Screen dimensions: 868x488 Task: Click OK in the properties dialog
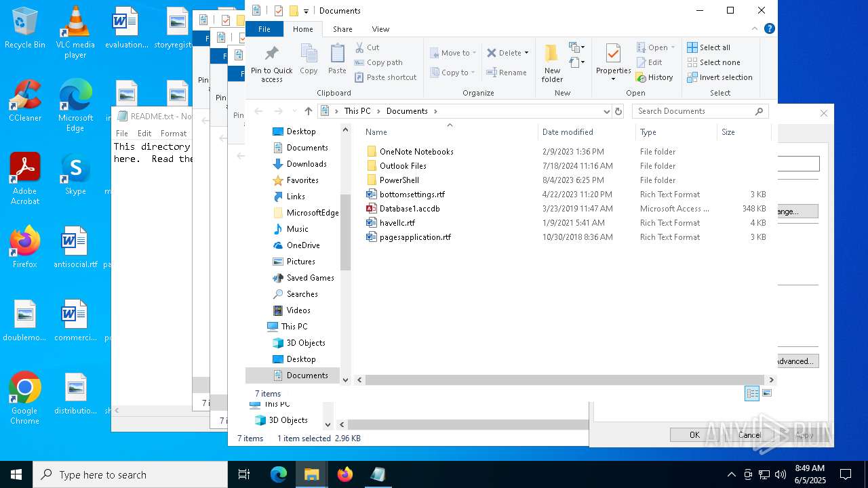point(694,435)
